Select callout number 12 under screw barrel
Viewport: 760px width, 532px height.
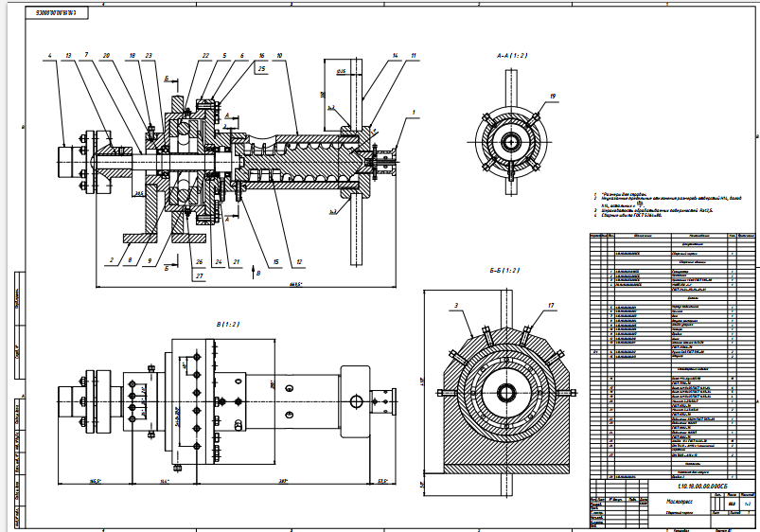coord(297,260)
